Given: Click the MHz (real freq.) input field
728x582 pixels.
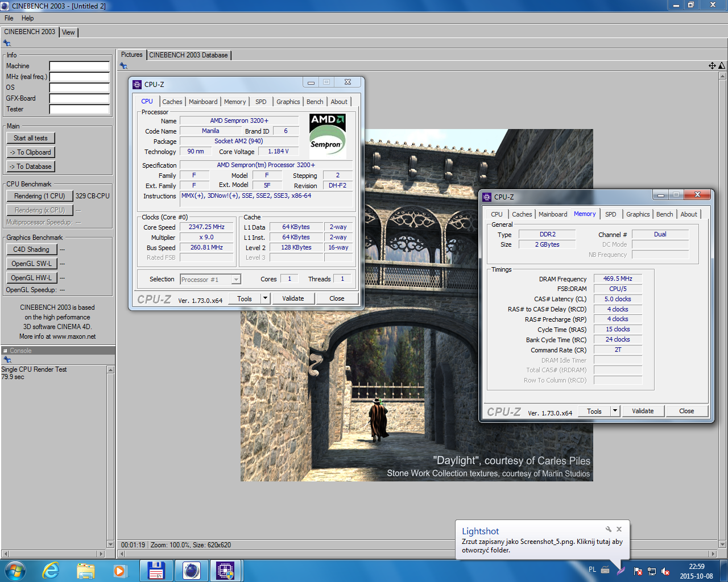Looking at the screenshot, I should [x=79, y=77].
